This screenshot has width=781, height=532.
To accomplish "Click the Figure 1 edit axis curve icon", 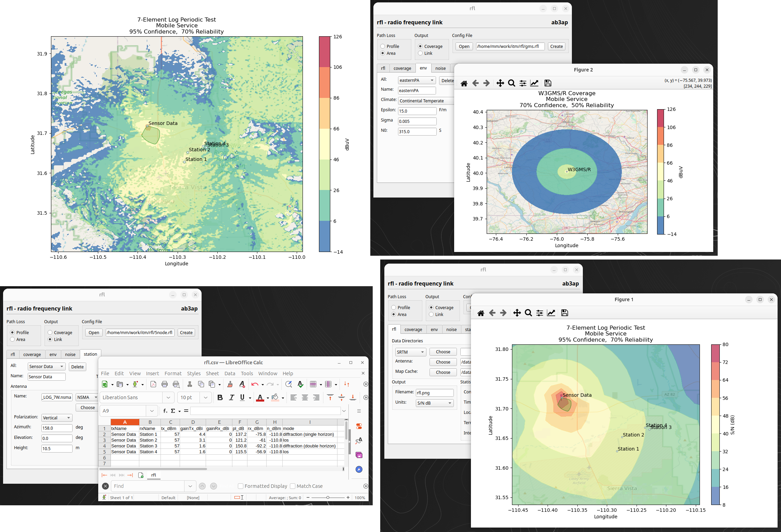I will (x=551, y=313).
